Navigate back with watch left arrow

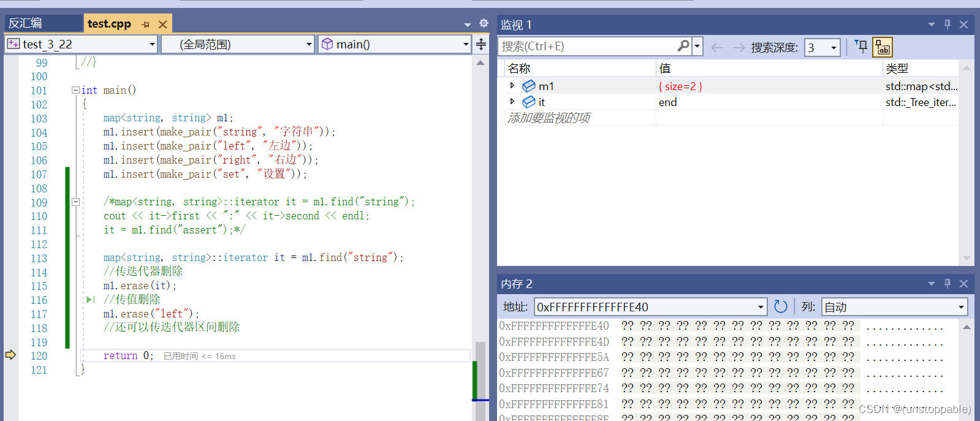pos(717,47)
